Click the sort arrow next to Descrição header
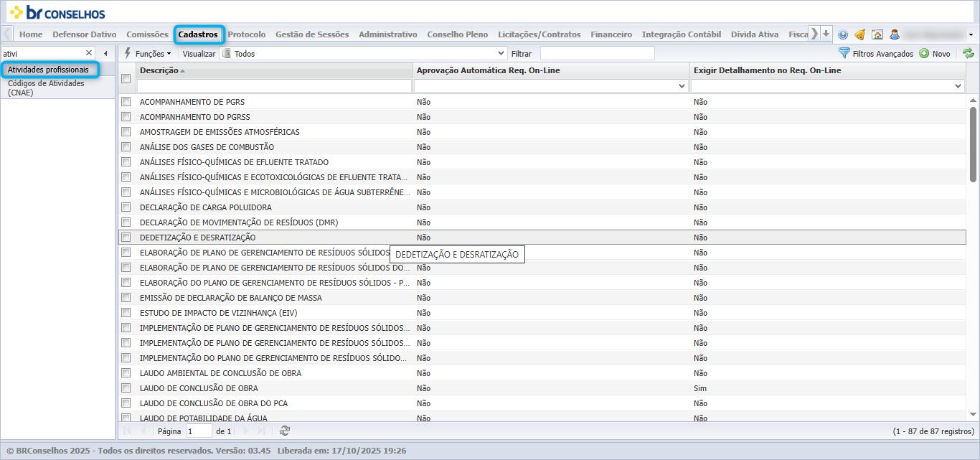This screenshot has width=980, height=460. point(182,71)
